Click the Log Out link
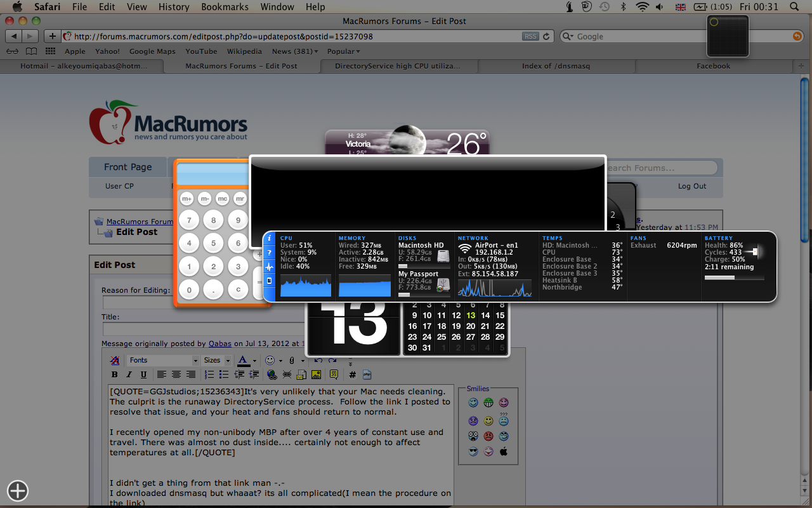Screen dimensions: 812x508 [x=692, y=186]
